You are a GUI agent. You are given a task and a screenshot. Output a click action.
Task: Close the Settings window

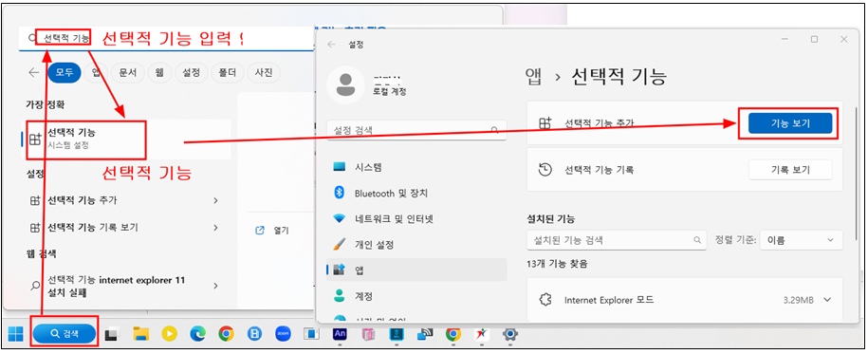click(x=843, y=39)
